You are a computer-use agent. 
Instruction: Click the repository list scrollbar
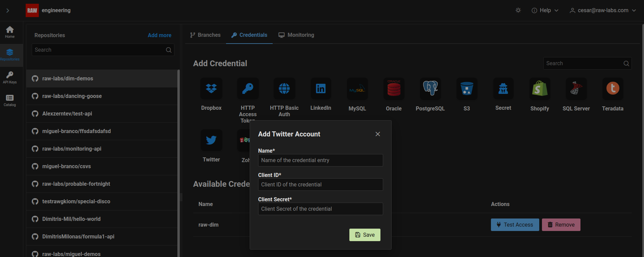pos(178,163)
